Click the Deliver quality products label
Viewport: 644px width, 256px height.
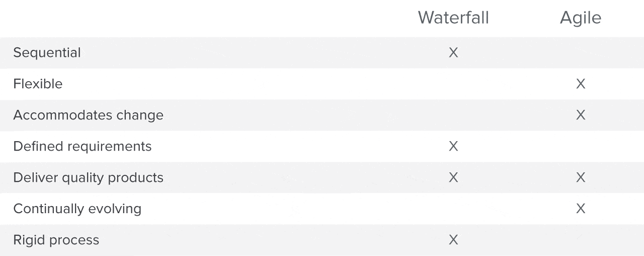pos(88,177)
